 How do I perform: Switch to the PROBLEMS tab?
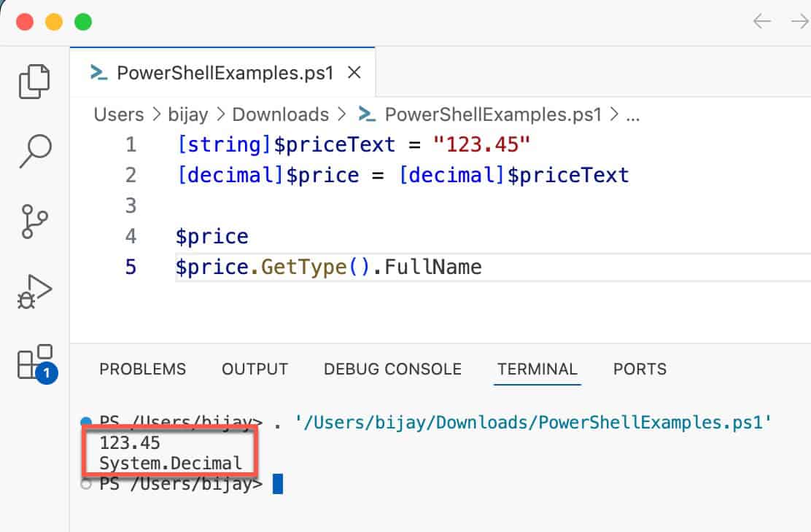[x=142, y=369]
